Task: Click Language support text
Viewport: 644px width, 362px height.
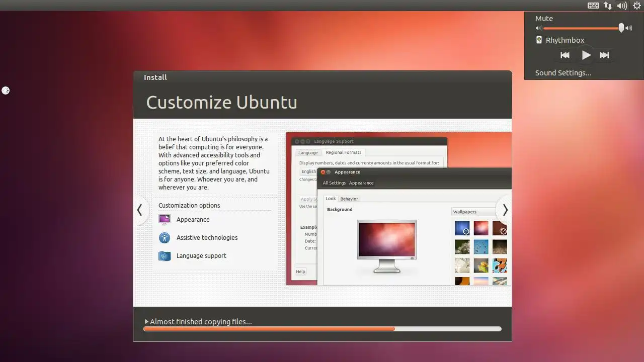Action: (201, 256)
